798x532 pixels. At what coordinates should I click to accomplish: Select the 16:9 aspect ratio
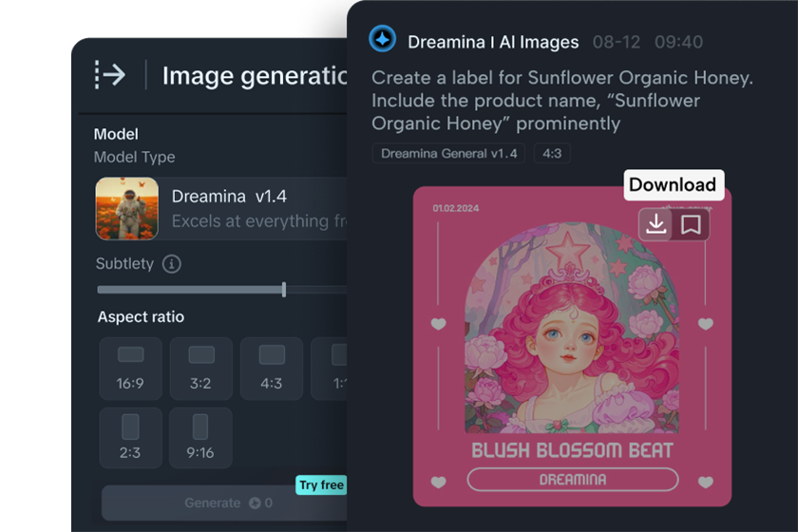(x=130, y=368)
